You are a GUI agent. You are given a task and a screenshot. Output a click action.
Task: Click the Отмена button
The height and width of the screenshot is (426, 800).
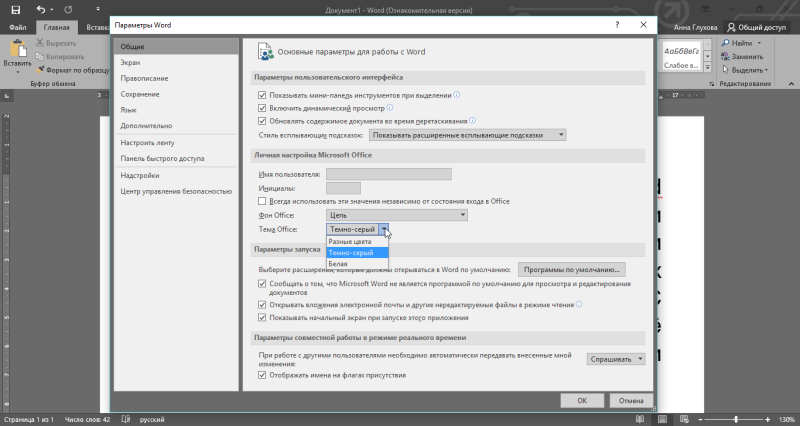click(x=631, y=400)
